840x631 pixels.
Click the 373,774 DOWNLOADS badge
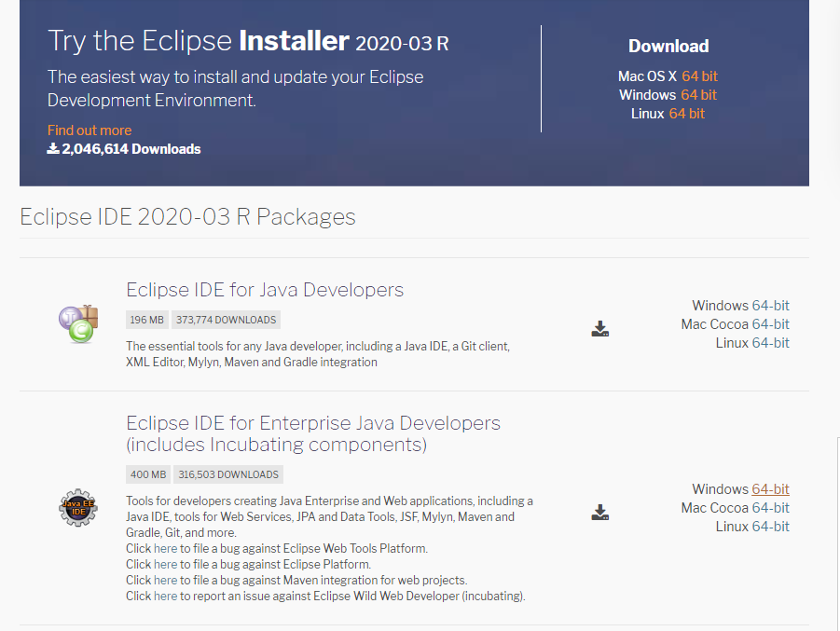point(226,320)
